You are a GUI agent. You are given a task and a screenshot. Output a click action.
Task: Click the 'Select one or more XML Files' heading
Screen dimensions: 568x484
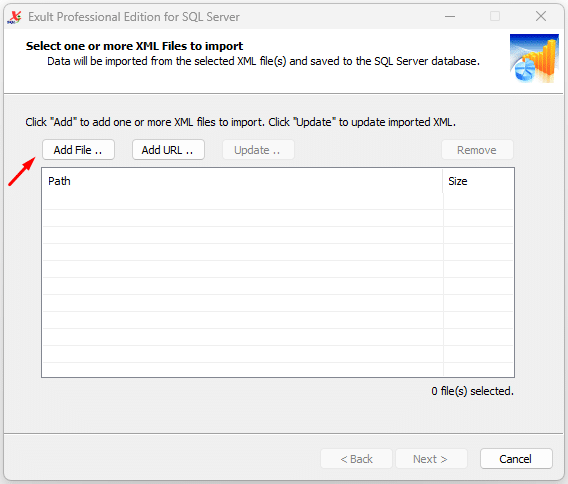[x=134, y=46]
